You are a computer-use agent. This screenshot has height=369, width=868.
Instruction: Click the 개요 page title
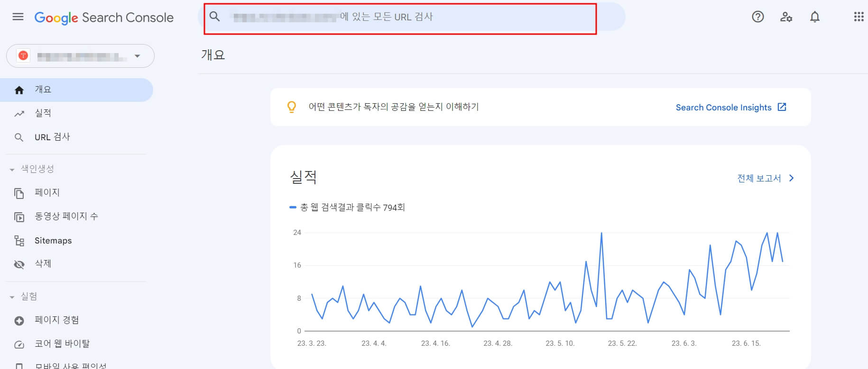213,55
